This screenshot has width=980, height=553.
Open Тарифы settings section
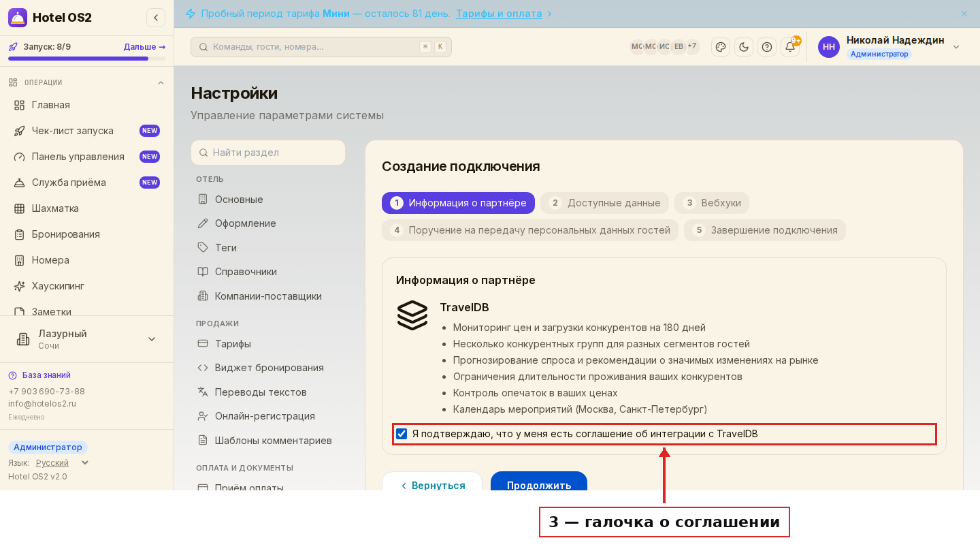[268, 344]
